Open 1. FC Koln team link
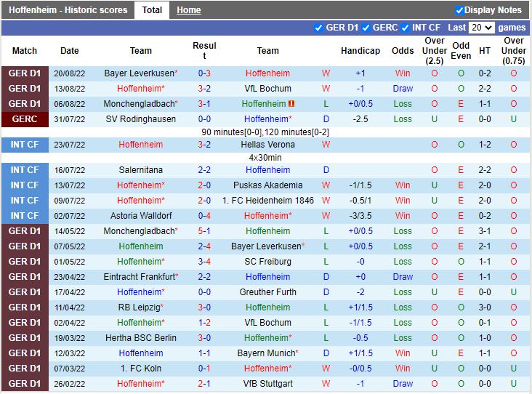Viewport: 532px width, 394px height. pyautogui.click(x=141, y=369)
